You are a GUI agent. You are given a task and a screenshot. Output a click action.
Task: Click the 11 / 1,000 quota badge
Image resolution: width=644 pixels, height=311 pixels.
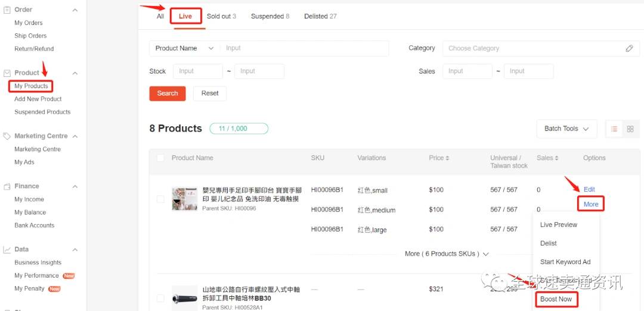[239, 129]
